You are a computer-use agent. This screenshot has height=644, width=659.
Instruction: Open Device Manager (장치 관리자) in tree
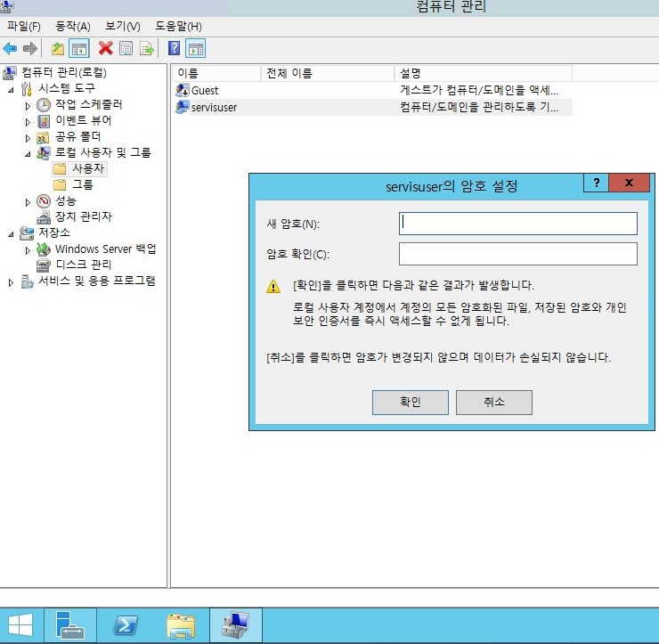[83, 216]
